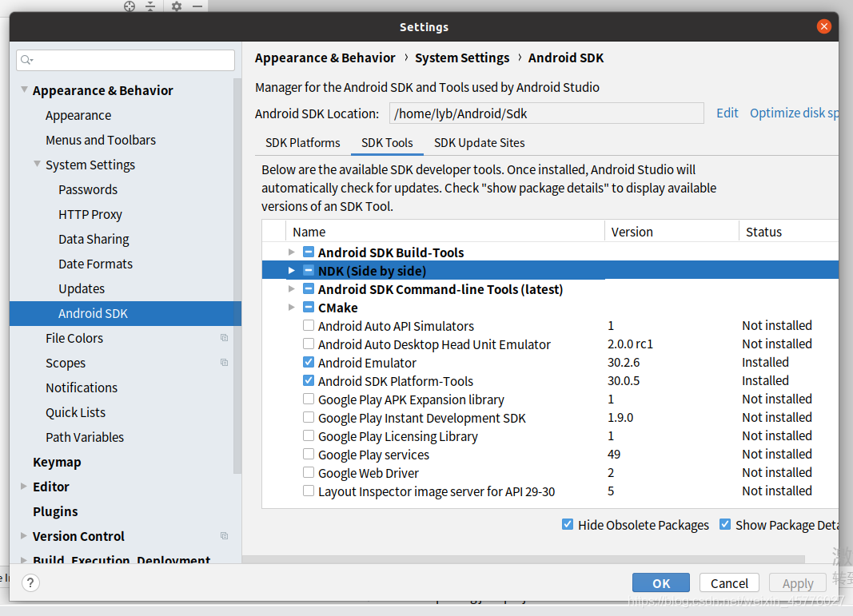Toggle Android SDK Build-Tools partial checkbox
The height and width of the screenshot is (616, 853).
pos(309,252)
